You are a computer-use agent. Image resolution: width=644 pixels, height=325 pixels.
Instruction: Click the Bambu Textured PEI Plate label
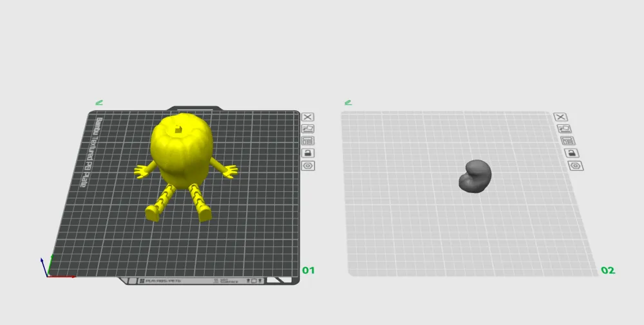(x=91, y=153)
